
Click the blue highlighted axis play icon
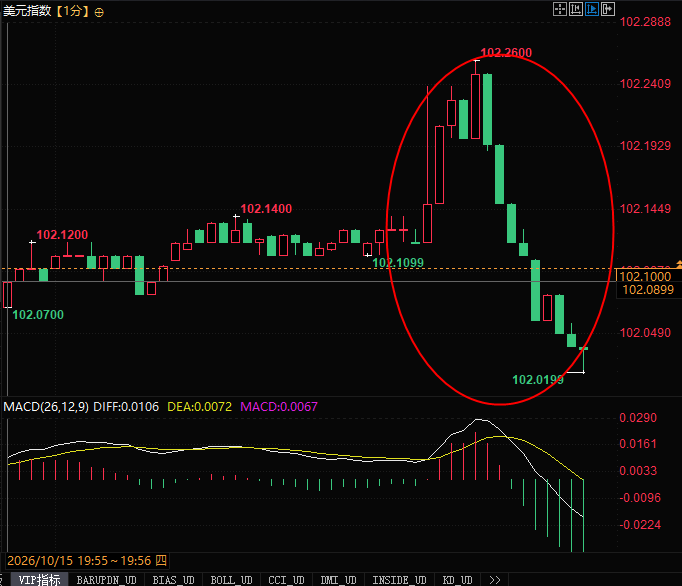click(592, 9)
